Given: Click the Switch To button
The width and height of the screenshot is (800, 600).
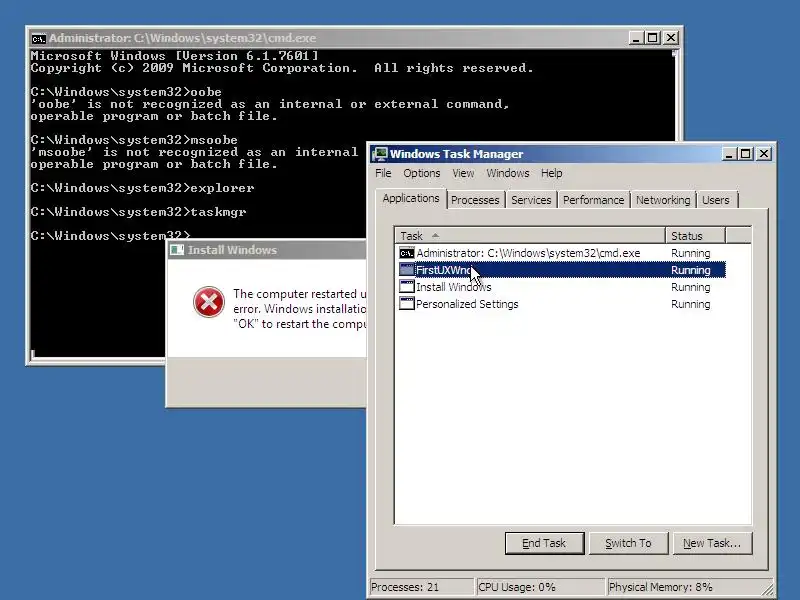Looking at the screenshot, I should pyautogui.click(x=628, y=543).
